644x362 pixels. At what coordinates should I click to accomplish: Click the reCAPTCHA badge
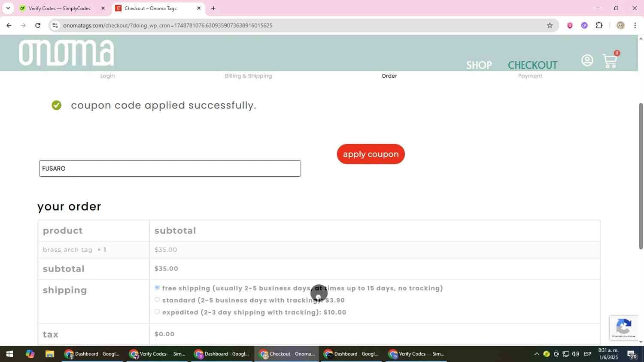(624, 328)
